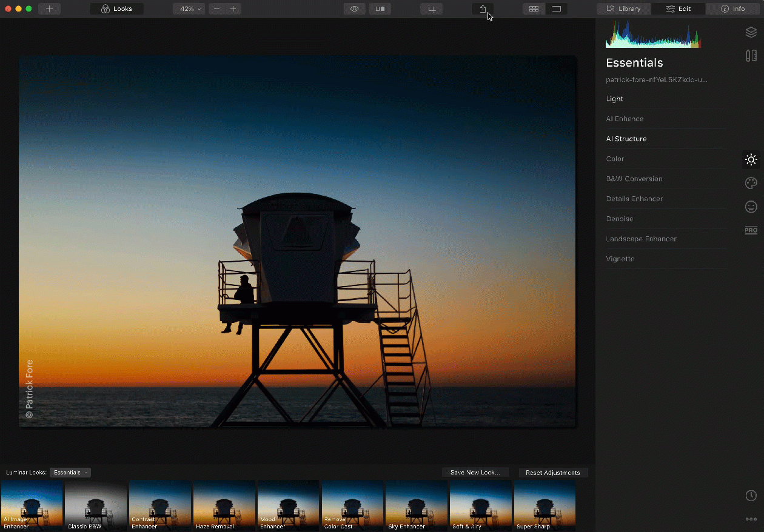The height and width of the screenshot is (532, 764).
Task: Click the Export share icon
Action: tap(483, 9)
